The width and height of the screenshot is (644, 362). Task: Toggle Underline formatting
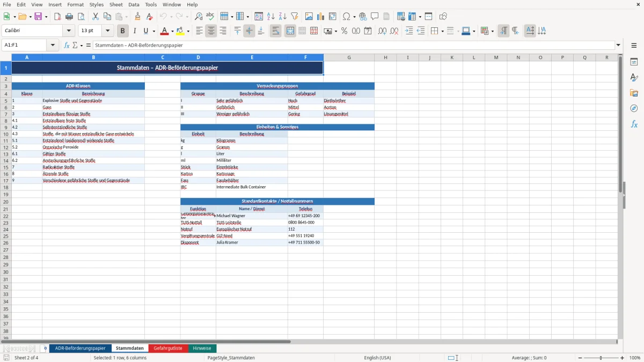[x=145, y=31]
